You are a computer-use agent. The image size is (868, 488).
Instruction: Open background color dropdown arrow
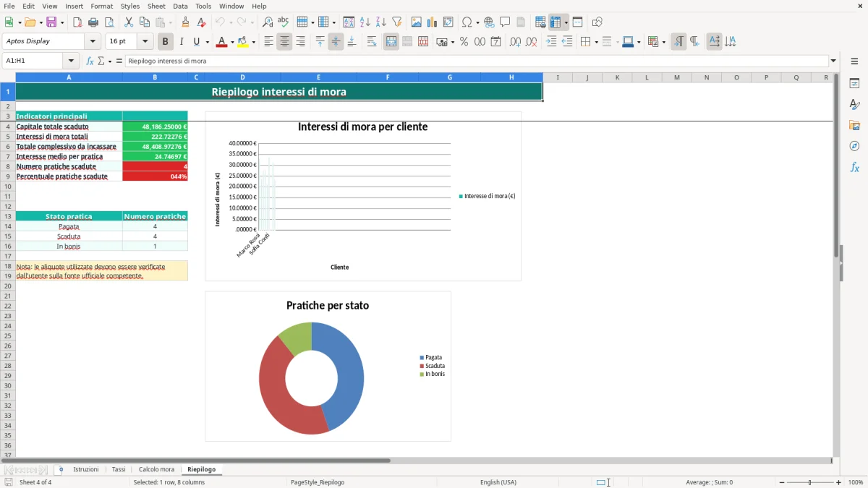tap(253, 42)
